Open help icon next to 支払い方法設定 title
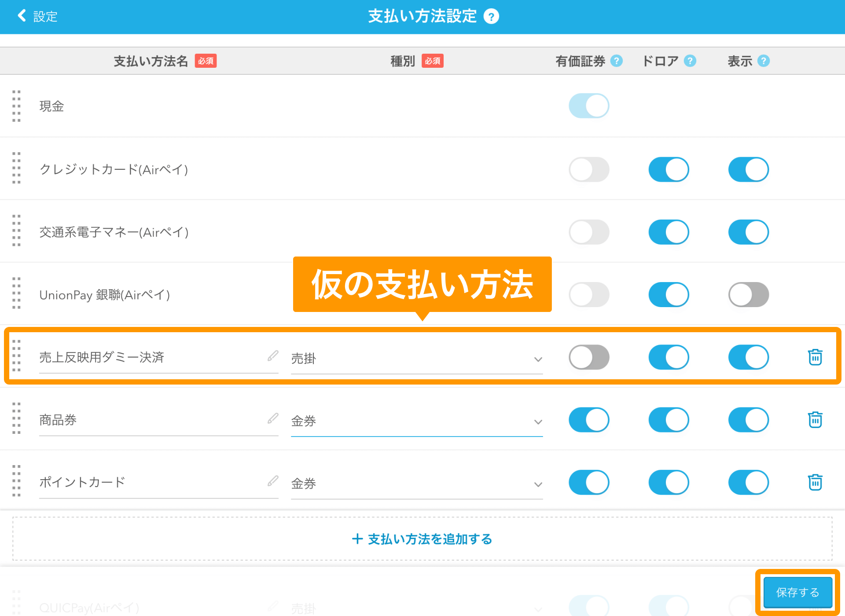This screenshot has height=616, width=845. coord(491,17)
